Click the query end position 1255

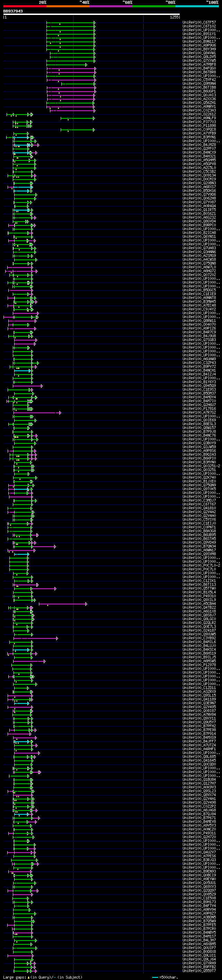[x=174, y=17]
